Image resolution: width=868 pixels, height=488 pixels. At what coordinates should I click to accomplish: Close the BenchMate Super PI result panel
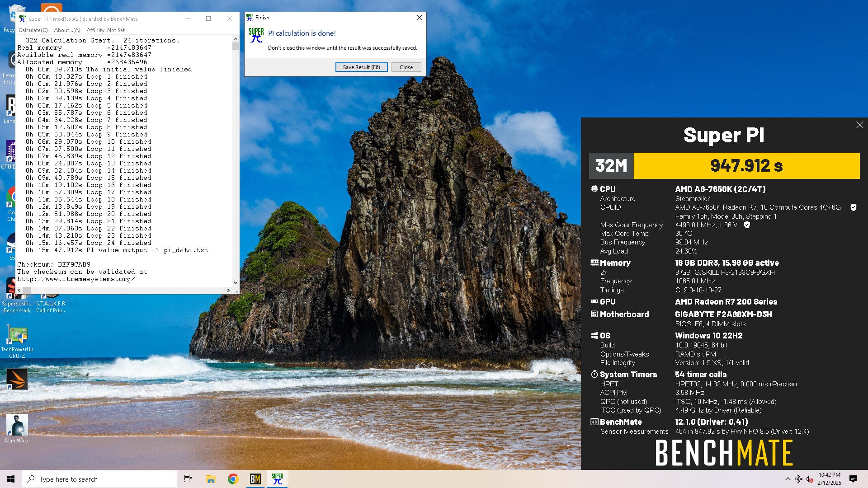coord(859,125)
